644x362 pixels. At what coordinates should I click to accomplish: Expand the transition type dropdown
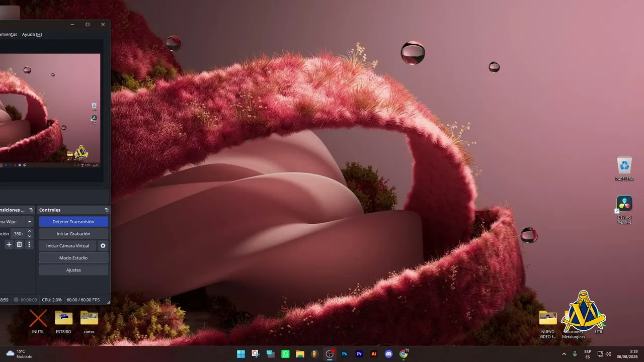[30, 222]
